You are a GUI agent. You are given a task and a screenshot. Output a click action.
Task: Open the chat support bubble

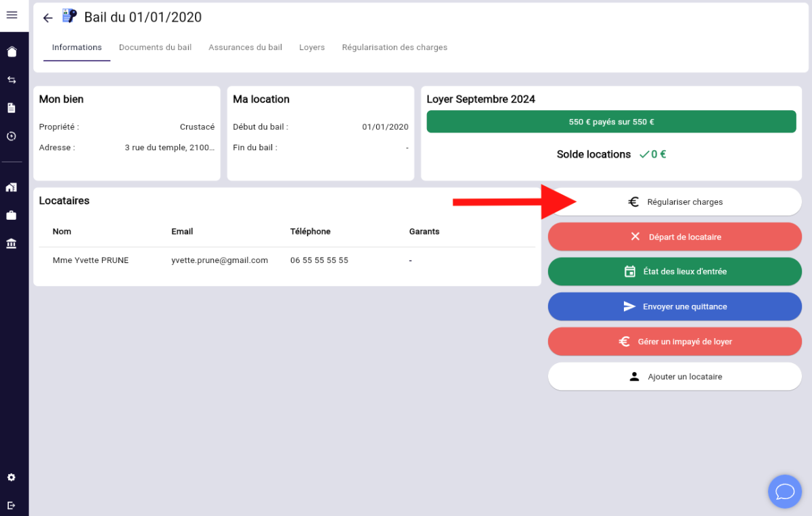tap(785, 491)
